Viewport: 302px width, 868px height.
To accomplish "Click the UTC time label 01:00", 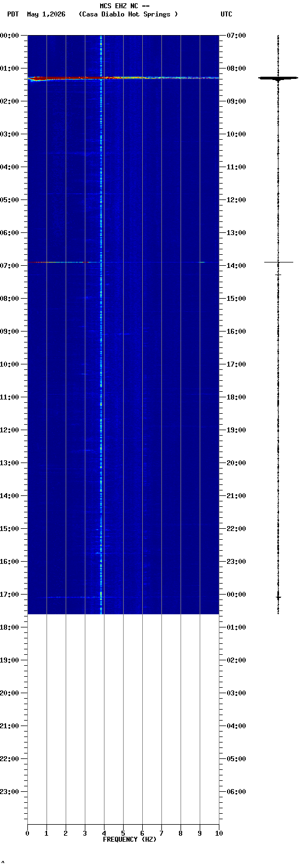I will pyautogui.click(x=236, y=627).
